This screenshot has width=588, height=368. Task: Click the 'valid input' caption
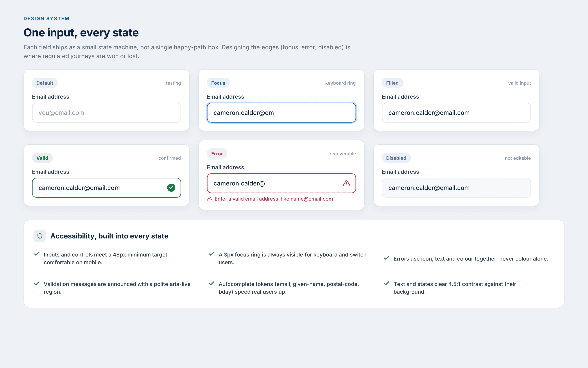pos(519,83)
